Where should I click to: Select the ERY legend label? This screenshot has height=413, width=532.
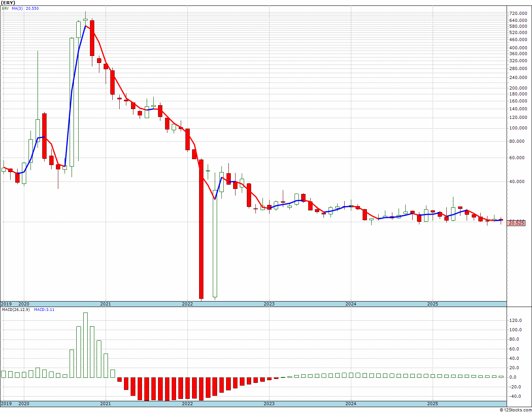[x=5, y=8]
